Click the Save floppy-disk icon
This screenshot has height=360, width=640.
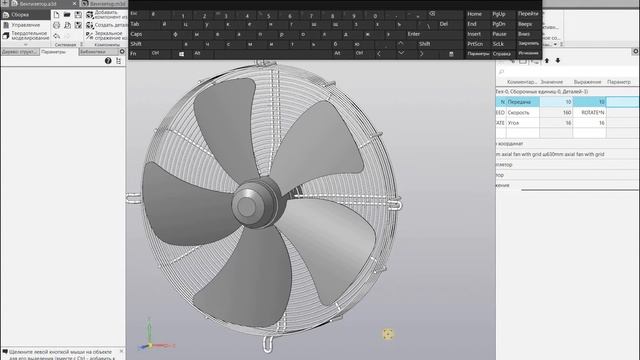point(78,15)
